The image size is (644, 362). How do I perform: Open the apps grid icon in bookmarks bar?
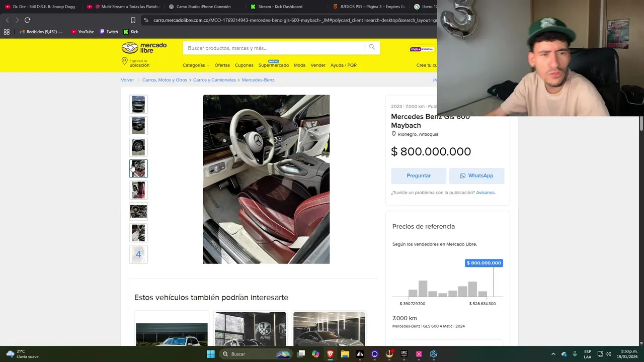click(x=7, y=32)
